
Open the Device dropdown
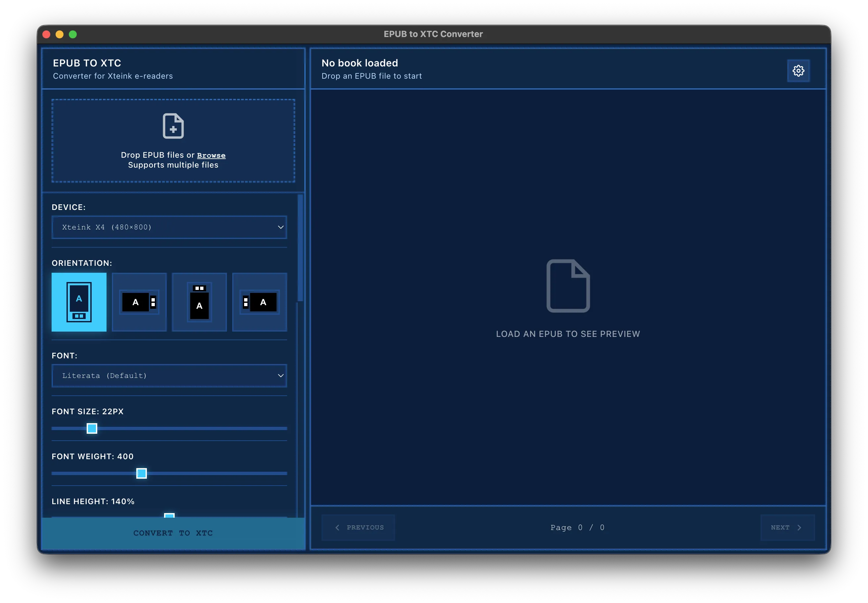click(169, 227)
